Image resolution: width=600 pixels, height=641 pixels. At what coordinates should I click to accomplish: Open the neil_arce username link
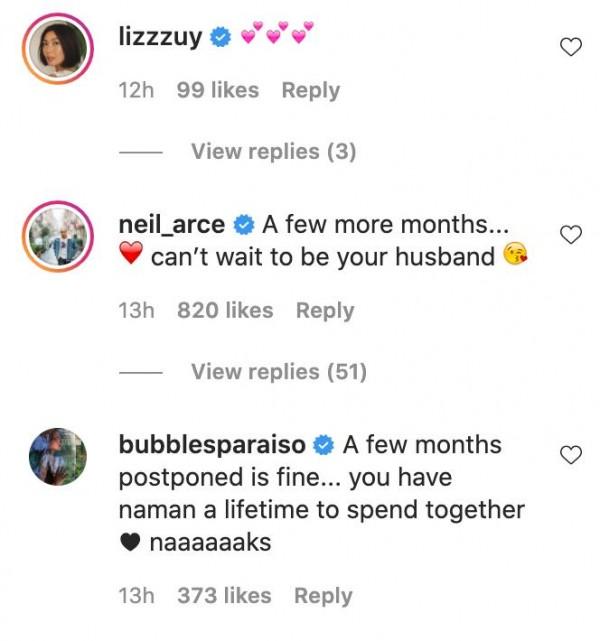pos(172,223)
